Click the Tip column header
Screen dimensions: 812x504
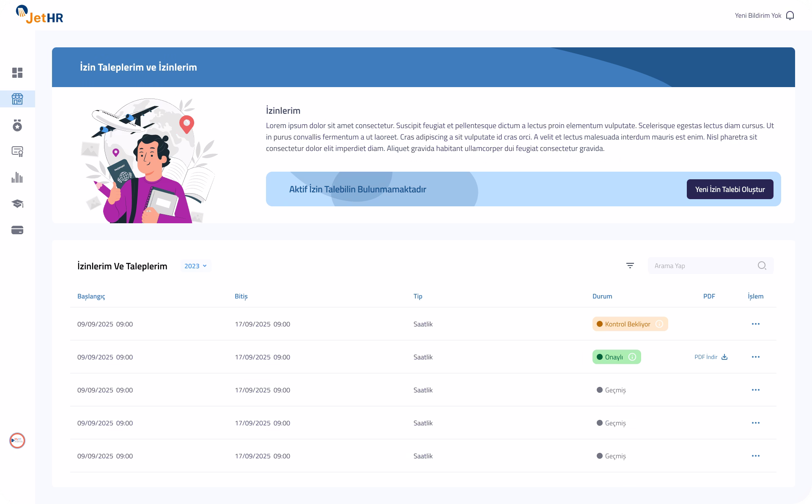[x=418, y=296]
